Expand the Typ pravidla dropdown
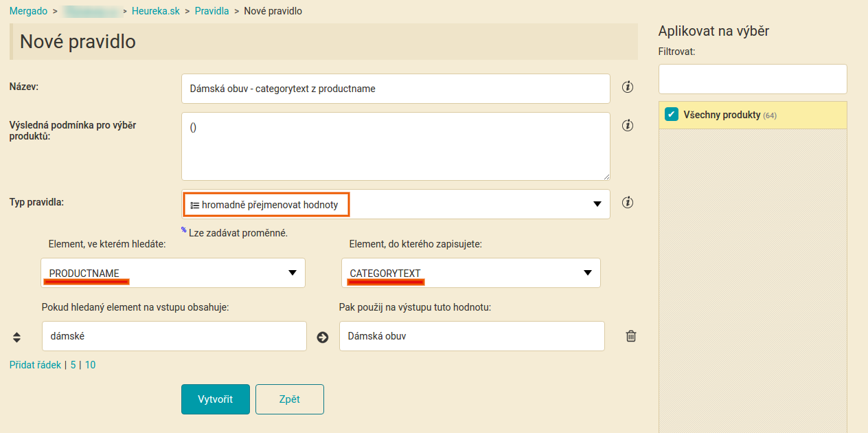Image resolution: width=868 pixels, height=433 pixels. (x=396, y=204)
